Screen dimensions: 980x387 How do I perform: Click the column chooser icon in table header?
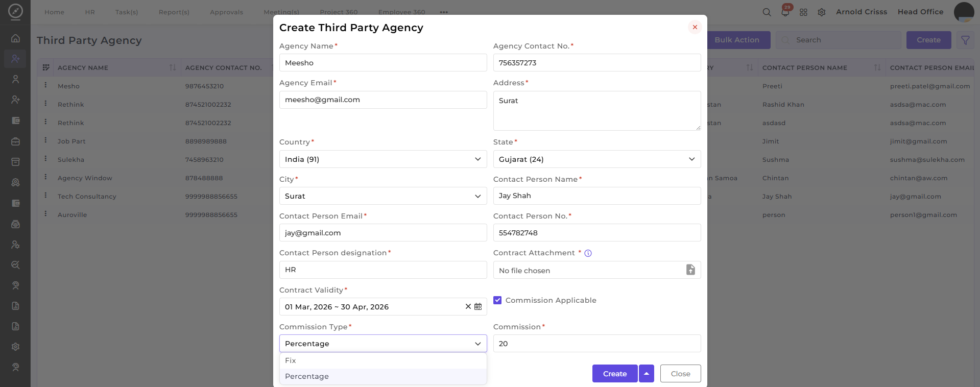(46, 67)
